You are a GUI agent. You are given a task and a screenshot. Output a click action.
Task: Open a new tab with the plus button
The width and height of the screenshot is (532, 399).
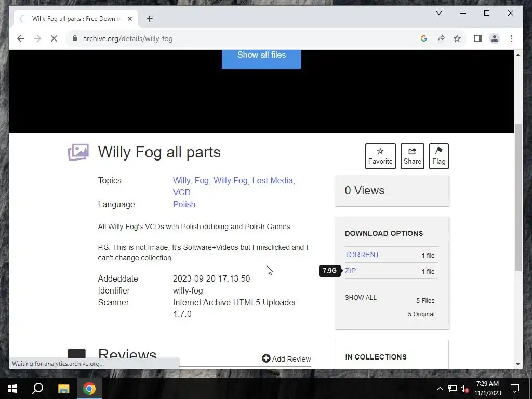[x=150, y=19]
